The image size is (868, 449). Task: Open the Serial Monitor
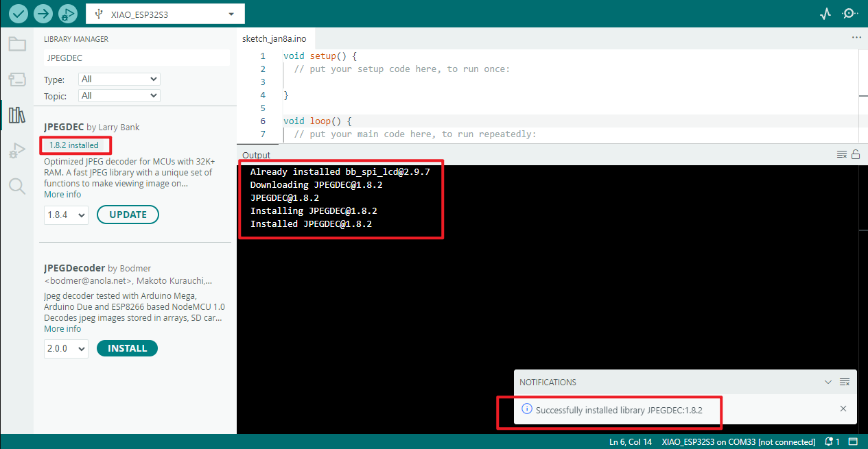pyautogui.click(x=849, y=14)
